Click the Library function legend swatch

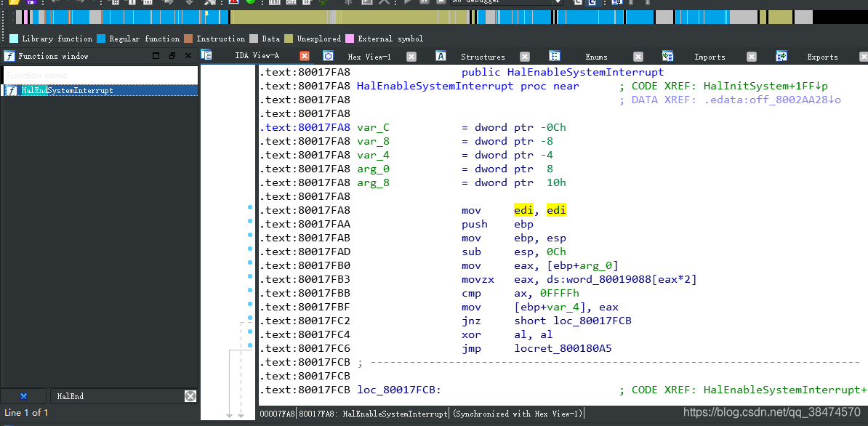(14, 39)
